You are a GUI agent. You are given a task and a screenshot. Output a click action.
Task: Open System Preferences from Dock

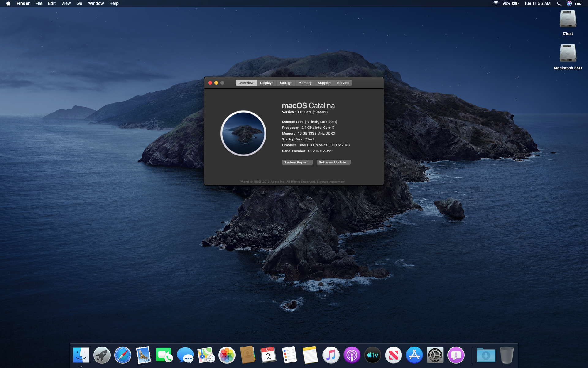435,355
